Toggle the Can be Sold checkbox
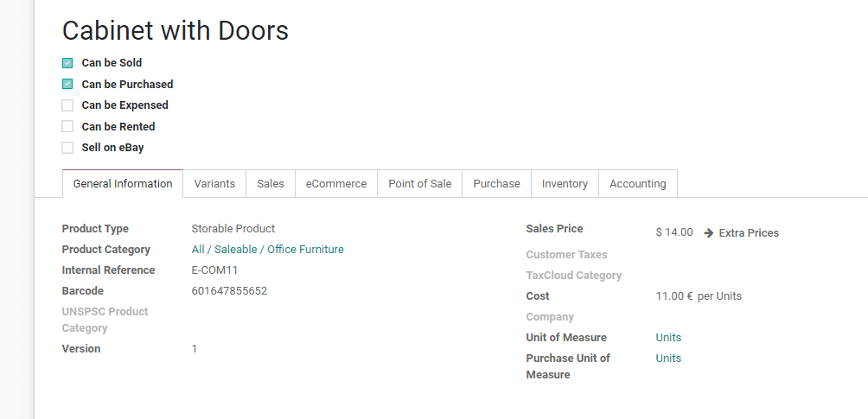Image resolution: width=868 pixels, height=419 pixels. pyautogui.click(x=67, y=63)
